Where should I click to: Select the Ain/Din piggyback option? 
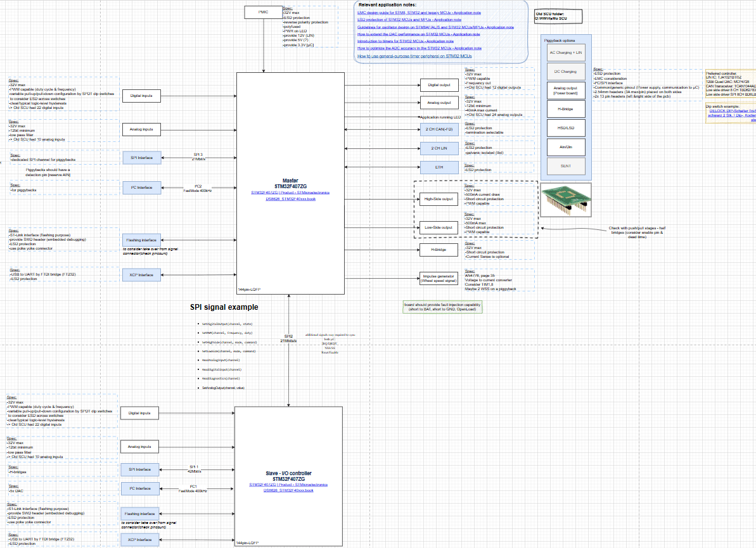click(x=565, y=147)
